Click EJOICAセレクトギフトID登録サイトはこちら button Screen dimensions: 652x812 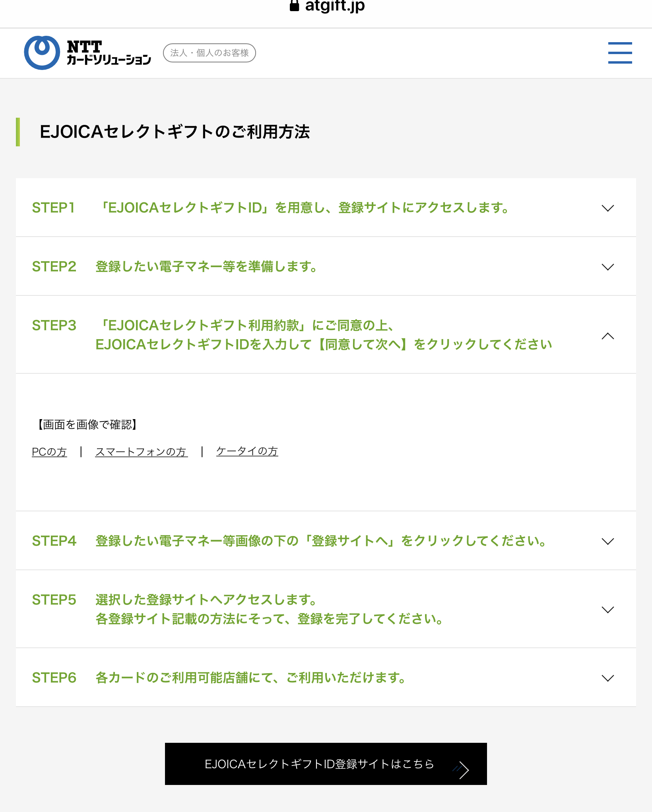pos(319,764)
